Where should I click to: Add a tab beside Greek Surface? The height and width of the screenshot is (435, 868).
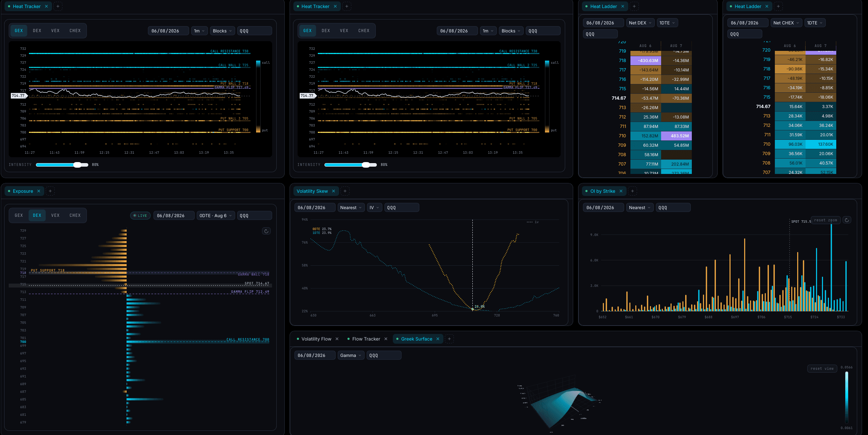pyautogui.click(x=449, y=339)
